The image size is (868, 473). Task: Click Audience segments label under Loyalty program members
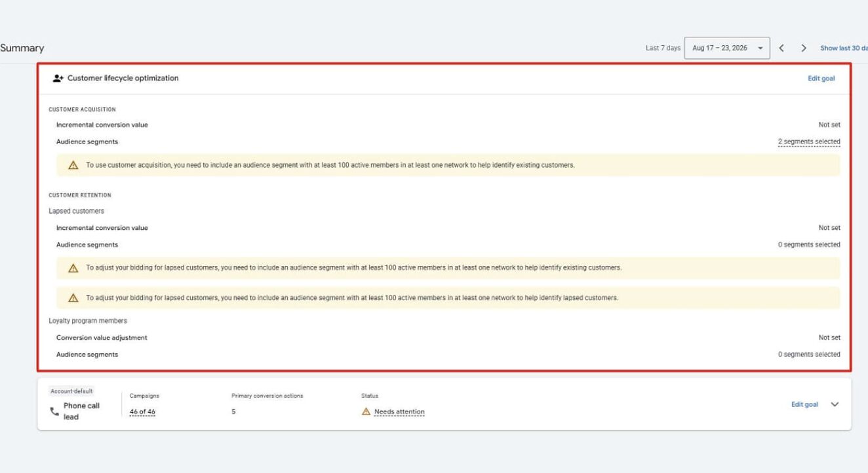[x=87, y=354]
